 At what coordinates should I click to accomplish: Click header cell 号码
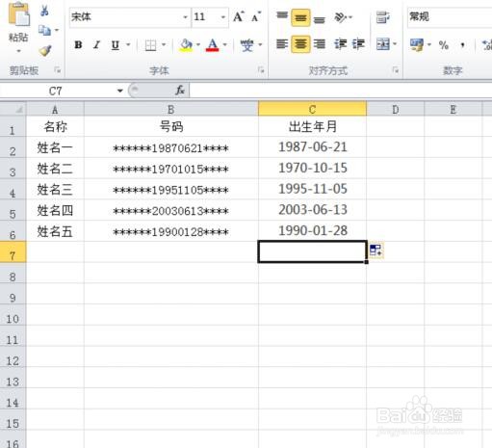tap(171, 126)
